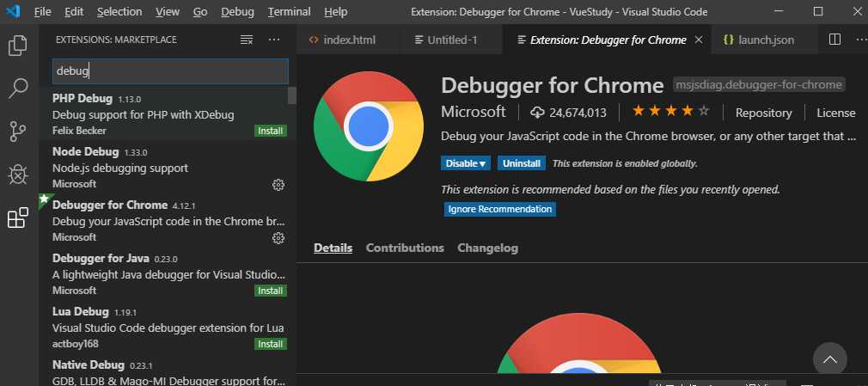Open Debugger for Chrome manage gear
Viewport: 868px width, 386px height.
coord(278,238)
